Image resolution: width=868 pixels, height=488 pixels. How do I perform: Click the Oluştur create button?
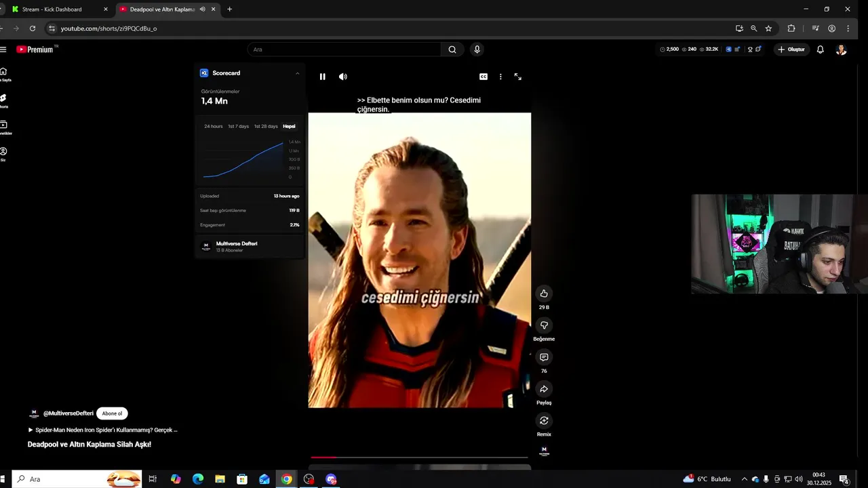coord(791,49)
